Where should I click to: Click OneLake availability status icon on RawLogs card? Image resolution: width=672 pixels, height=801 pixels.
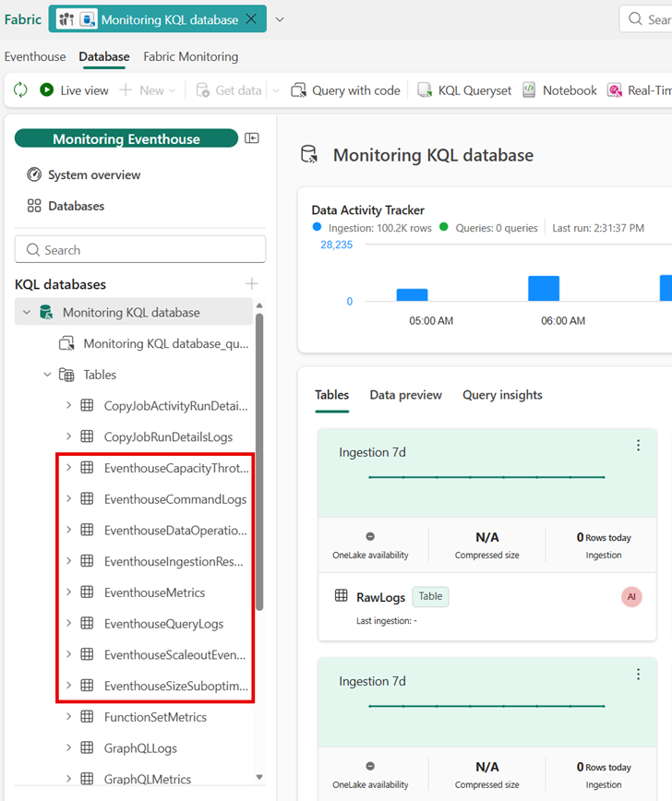click(x=370, y=536)
